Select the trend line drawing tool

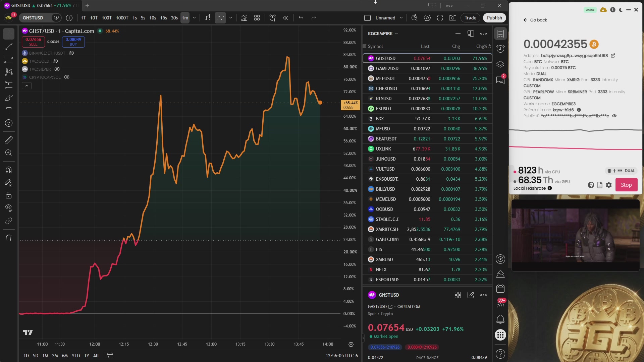9,47
